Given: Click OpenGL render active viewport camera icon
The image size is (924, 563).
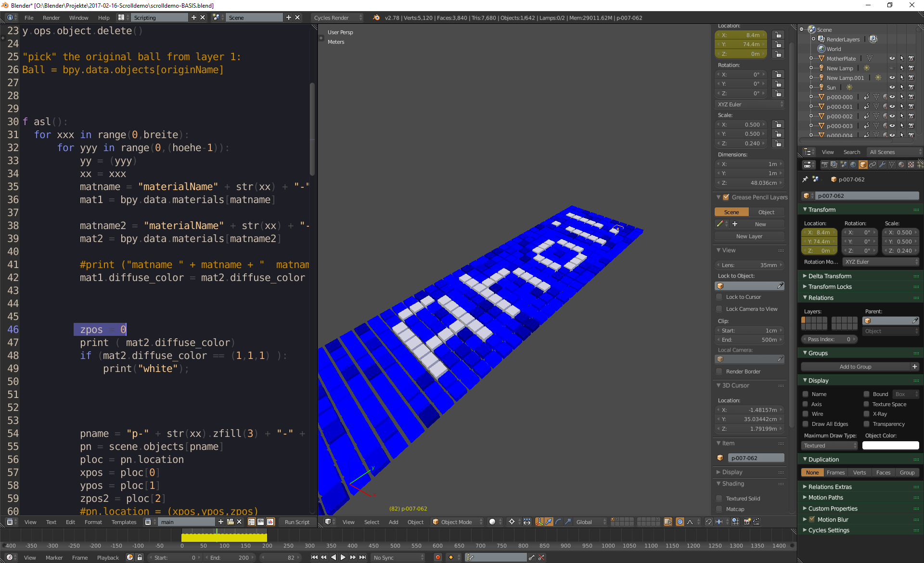Looking at the screenshot, I should point(747,522).
